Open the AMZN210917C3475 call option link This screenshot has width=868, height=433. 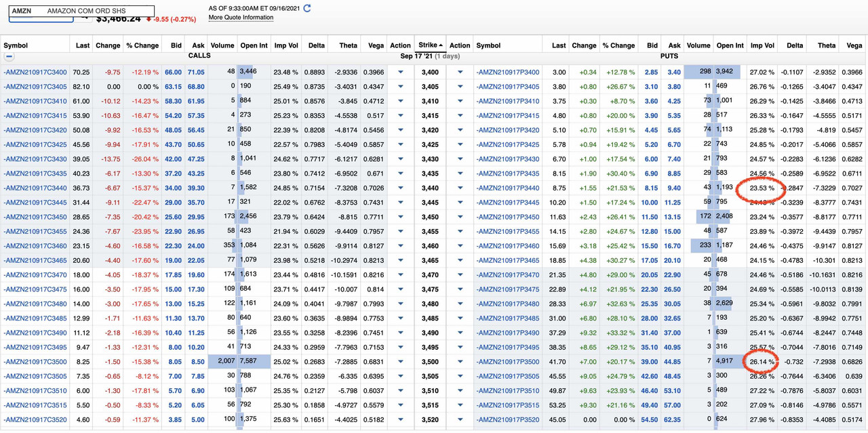(35, 289)
